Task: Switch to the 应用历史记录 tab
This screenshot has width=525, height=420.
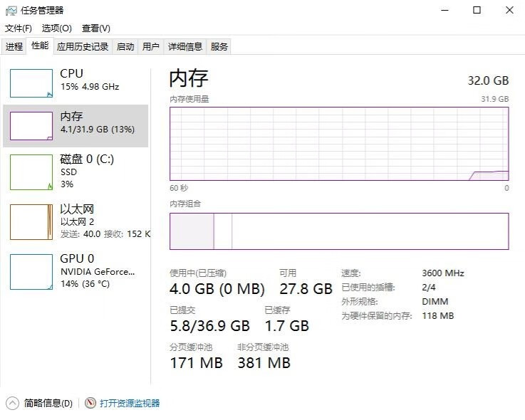Action: coord(83,47)
